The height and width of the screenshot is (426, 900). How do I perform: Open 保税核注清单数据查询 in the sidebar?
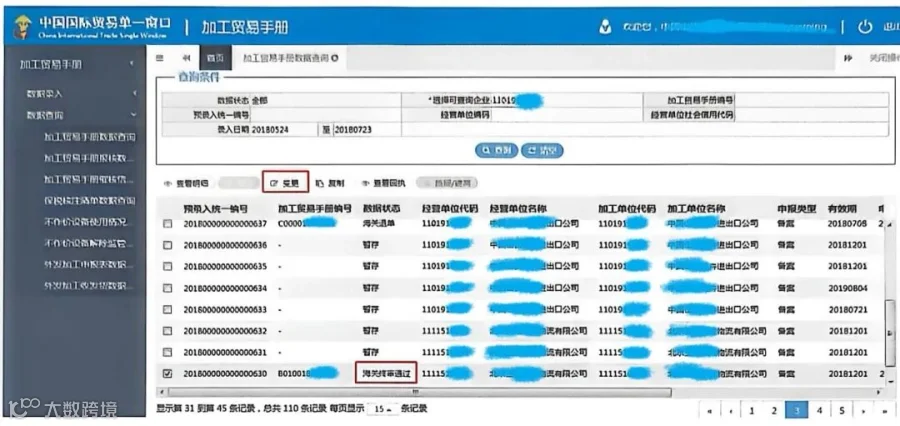tap(90, 201)
